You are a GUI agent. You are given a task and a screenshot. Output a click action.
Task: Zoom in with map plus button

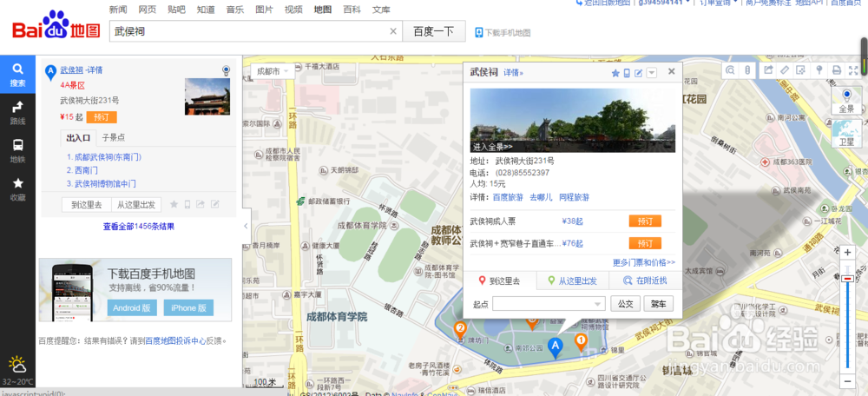847,252
